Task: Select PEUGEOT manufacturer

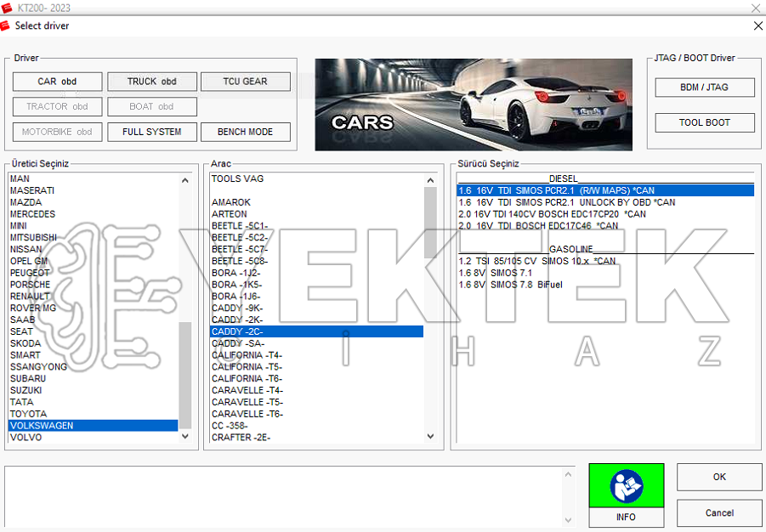Action: point(93,273)
